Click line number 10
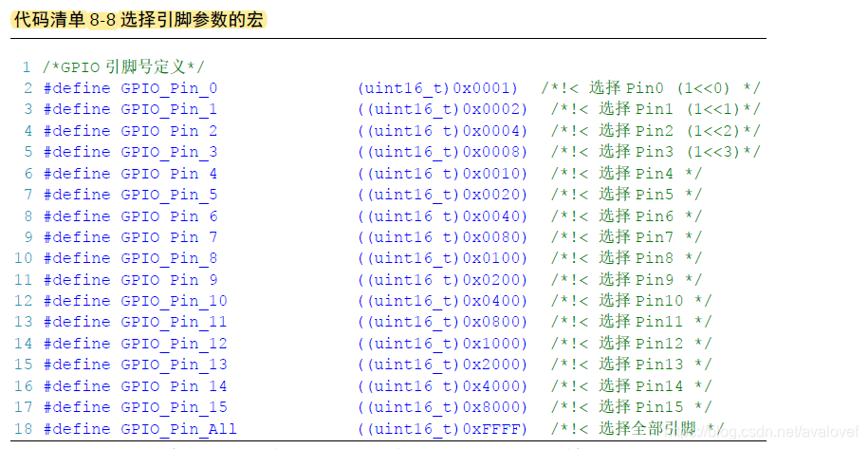This screenshot has height=449, width=868. pos(24,258)
